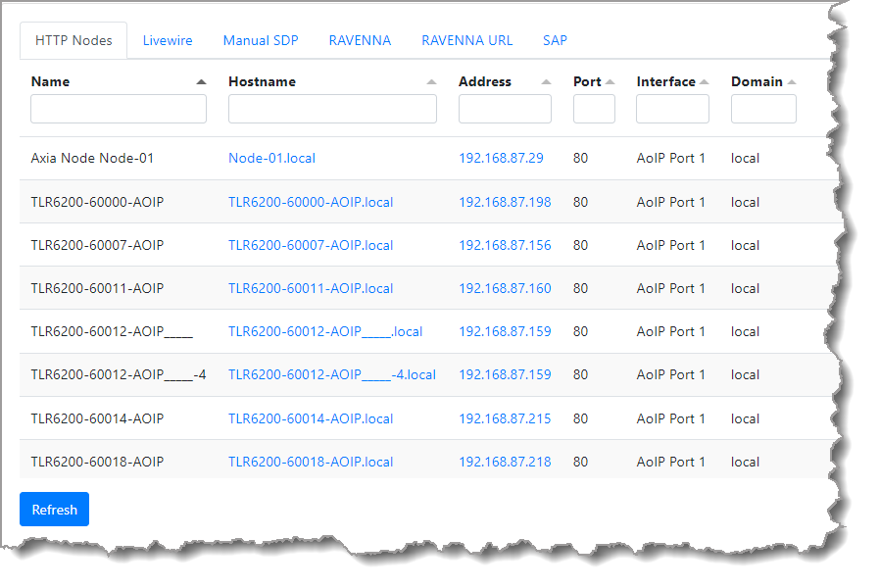The height and width of the screenshot is (588, 879).
Task: Select the RAVENNA URL tab
Action: (466, 41)
